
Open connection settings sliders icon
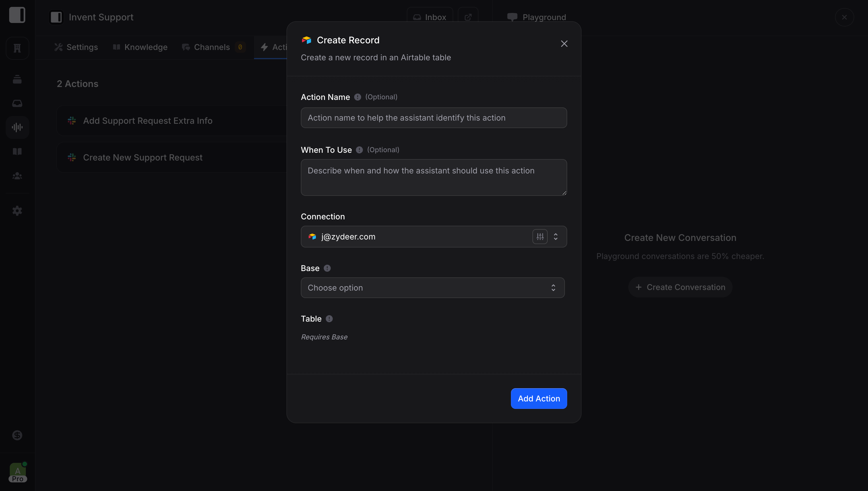[540, 236]
